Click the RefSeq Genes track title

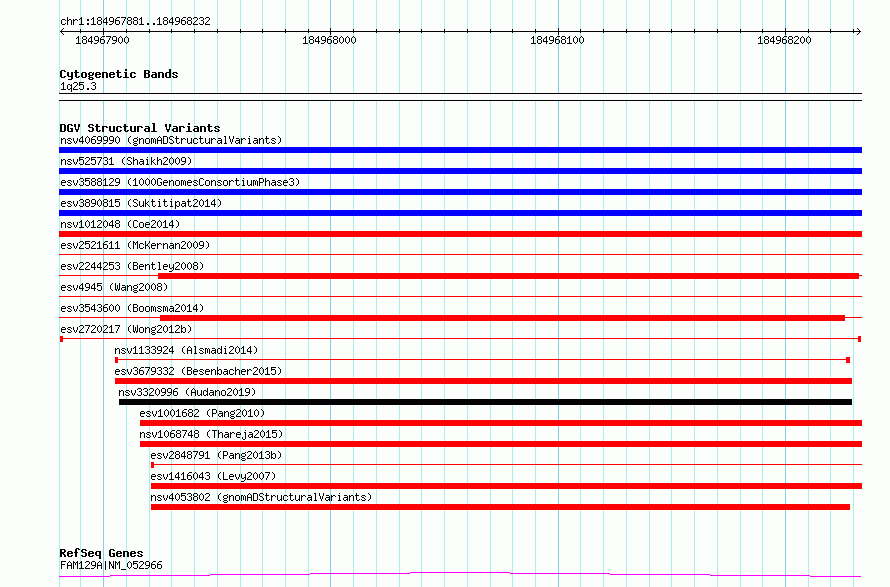pos(101,553)
